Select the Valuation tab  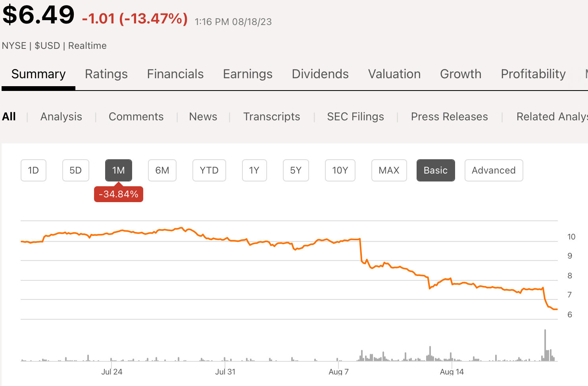click(394, 74)
